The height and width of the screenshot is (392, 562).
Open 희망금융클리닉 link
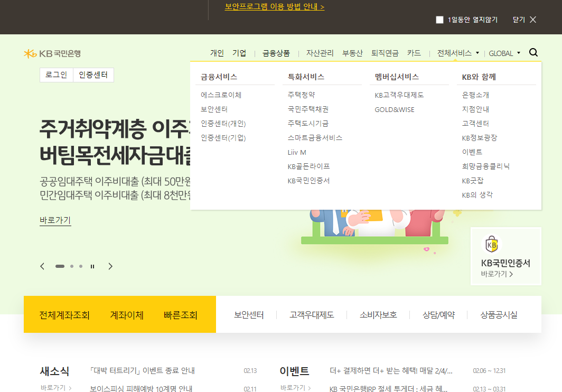point(485,166)
